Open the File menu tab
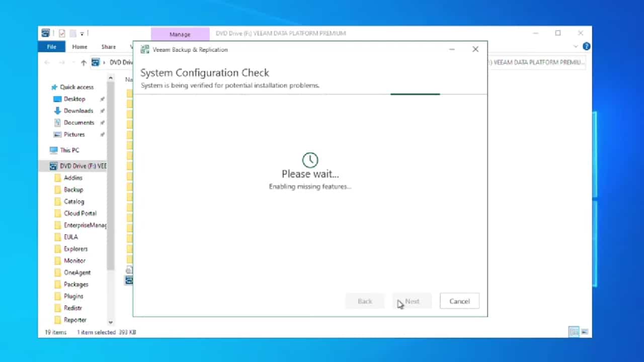Screen dimensions: 644x362 [51, 47]
